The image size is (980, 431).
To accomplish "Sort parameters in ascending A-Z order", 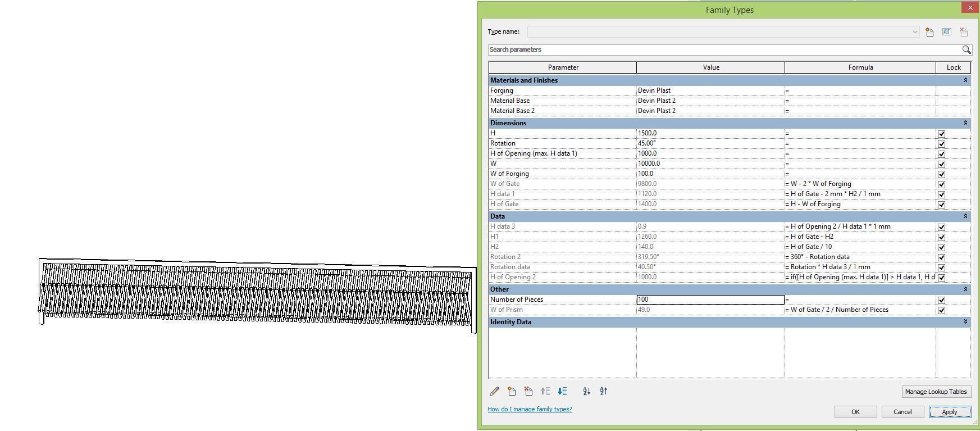I will [586, 391].
